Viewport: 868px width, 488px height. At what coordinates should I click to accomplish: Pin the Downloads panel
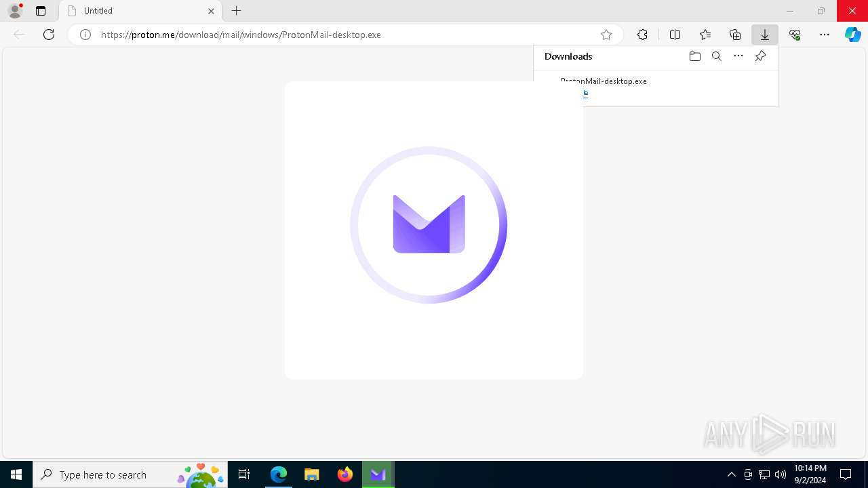pyautogui.click(x=761, y=56)
